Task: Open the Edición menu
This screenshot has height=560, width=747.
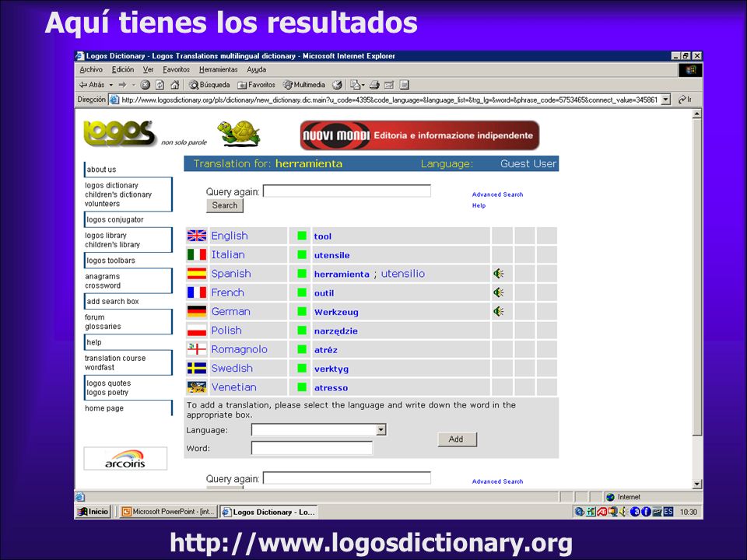Action: (123, 69)
